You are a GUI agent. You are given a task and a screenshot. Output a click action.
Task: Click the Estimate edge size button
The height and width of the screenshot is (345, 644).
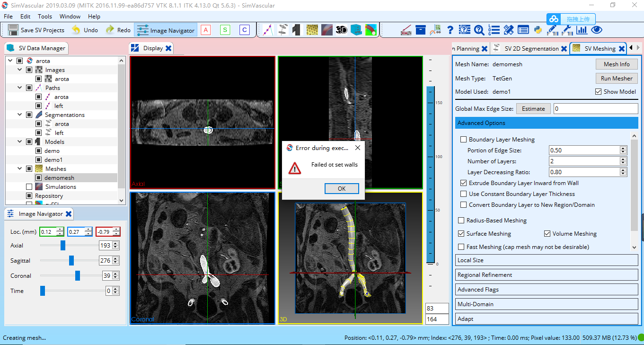[533, 109]
